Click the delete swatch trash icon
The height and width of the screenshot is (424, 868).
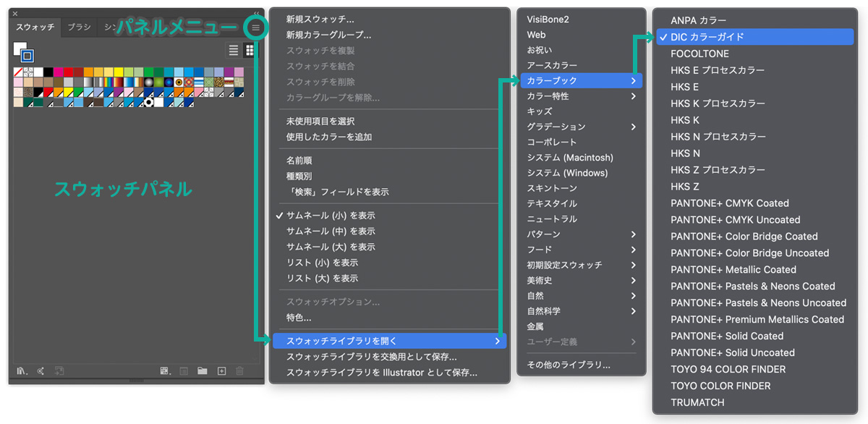[x=240, y=370]
